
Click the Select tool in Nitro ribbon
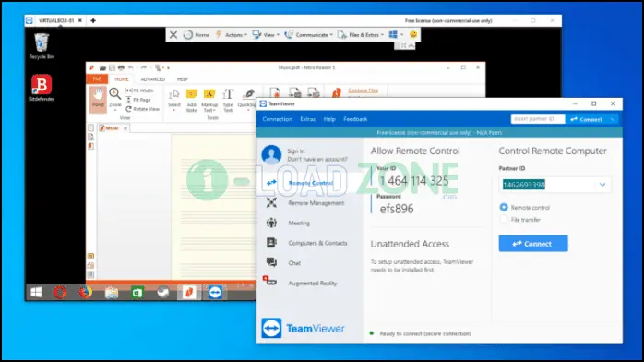pos(174,99)
